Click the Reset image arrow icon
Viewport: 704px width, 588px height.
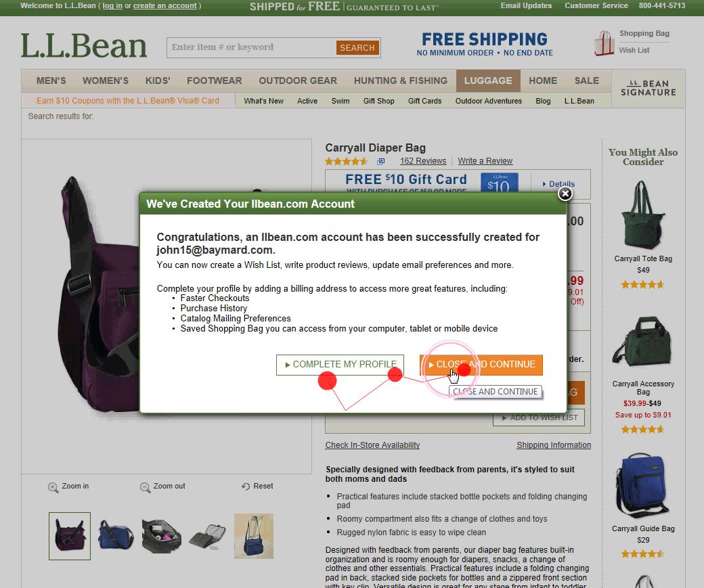click(246, 486)
